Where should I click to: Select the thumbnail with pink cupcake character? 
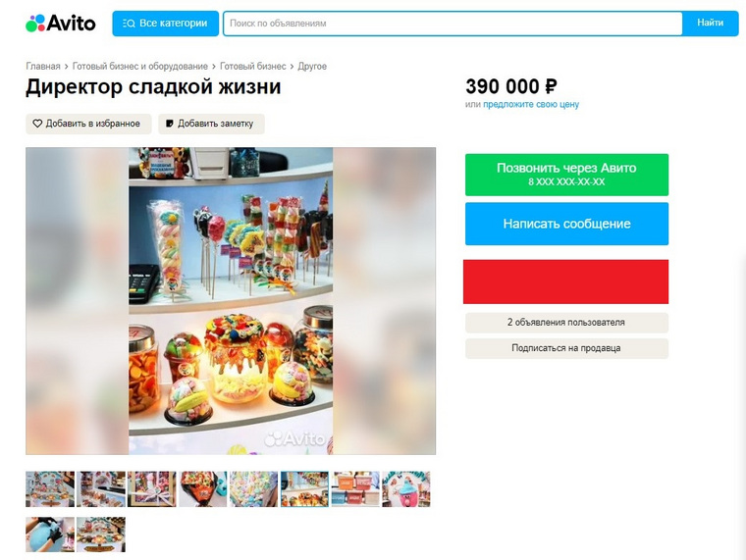click(x=405, y=488)
